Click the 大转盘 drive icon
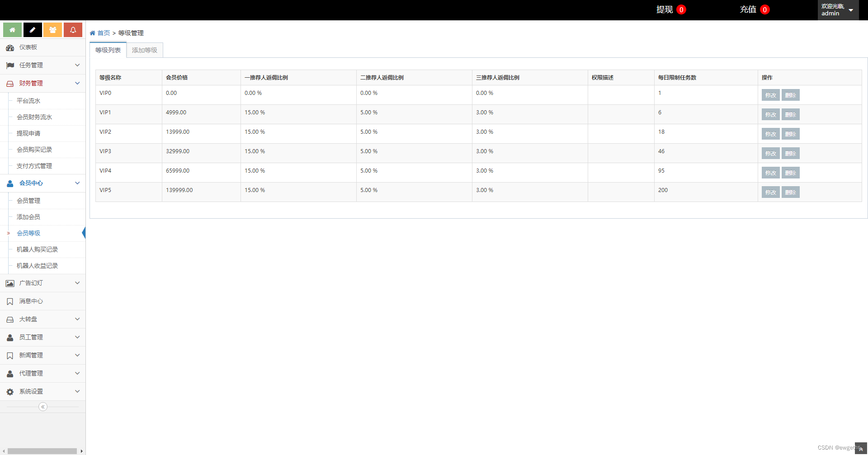868x455 pixels. (x=10, y=319)
